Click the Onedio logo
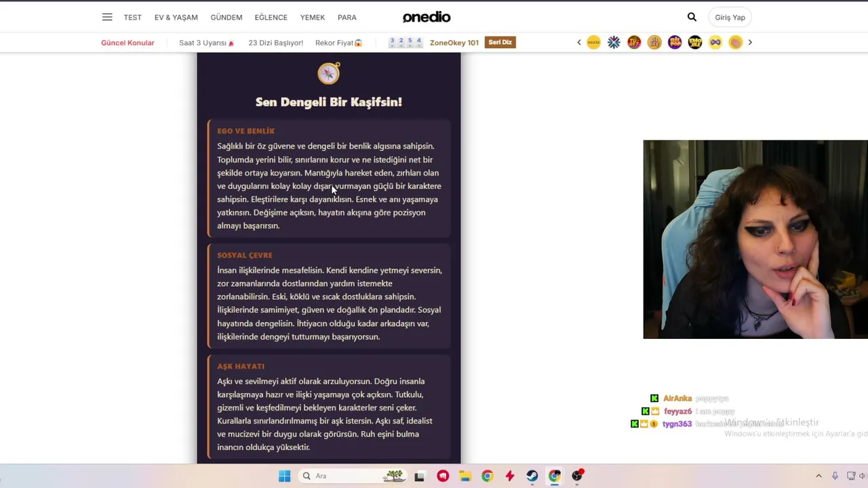This screenshot has width=868, height=488. click(x=427, y=17)
